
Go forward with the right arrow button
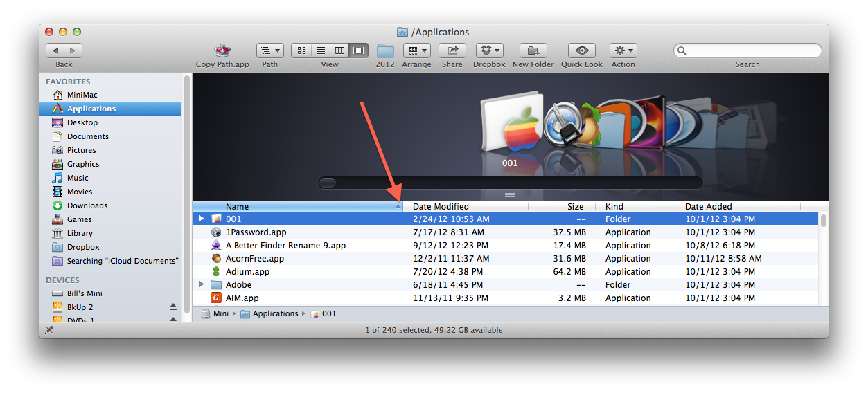pos(73,51)
